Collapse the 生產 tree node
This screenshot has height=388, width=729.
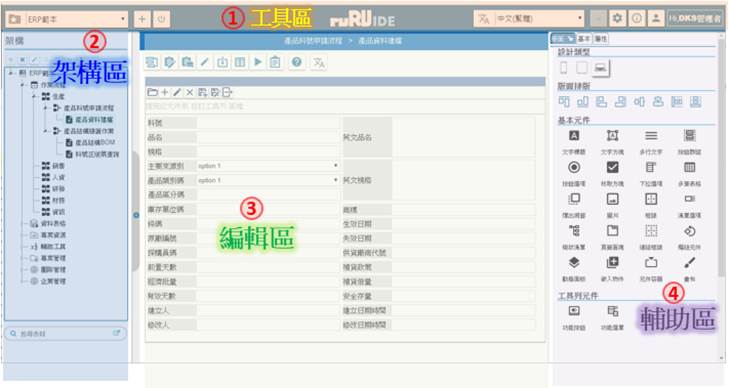34,96
